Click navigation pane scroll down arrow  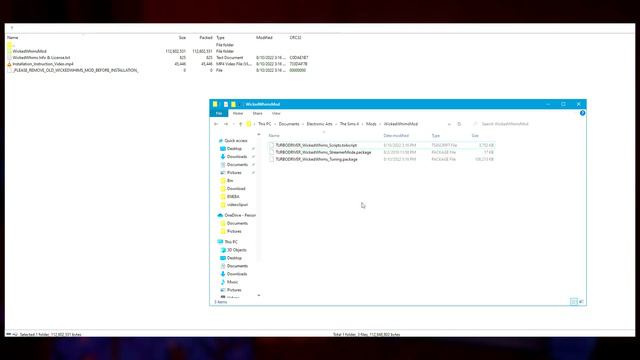coord(259,295)
